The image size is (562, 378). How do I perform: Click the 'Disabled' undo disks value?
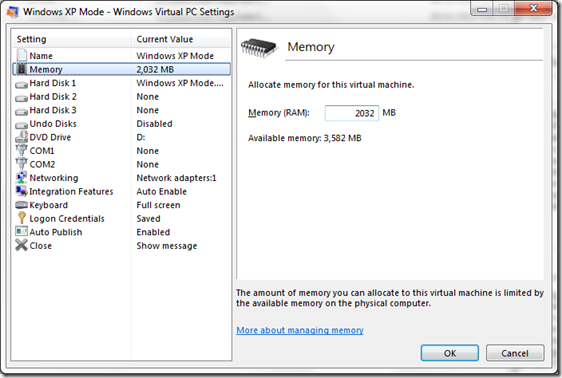point(154,124)
